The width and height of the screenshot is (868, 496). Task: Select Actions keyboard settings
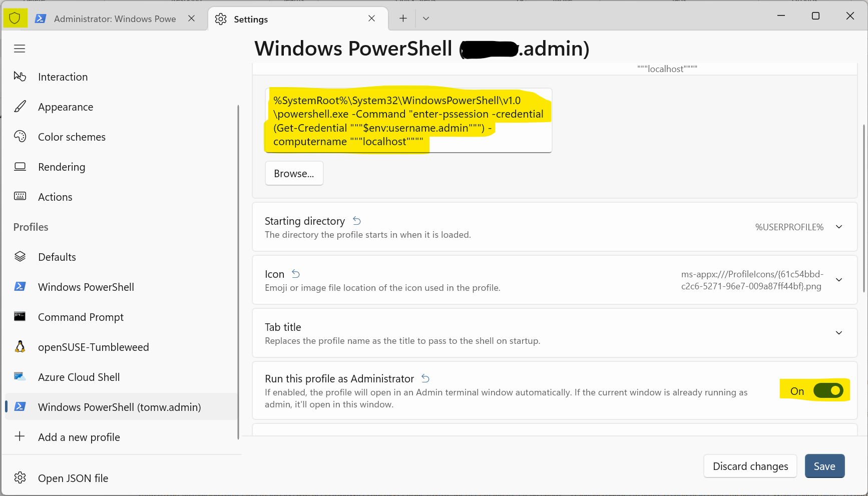coord(55,197)
